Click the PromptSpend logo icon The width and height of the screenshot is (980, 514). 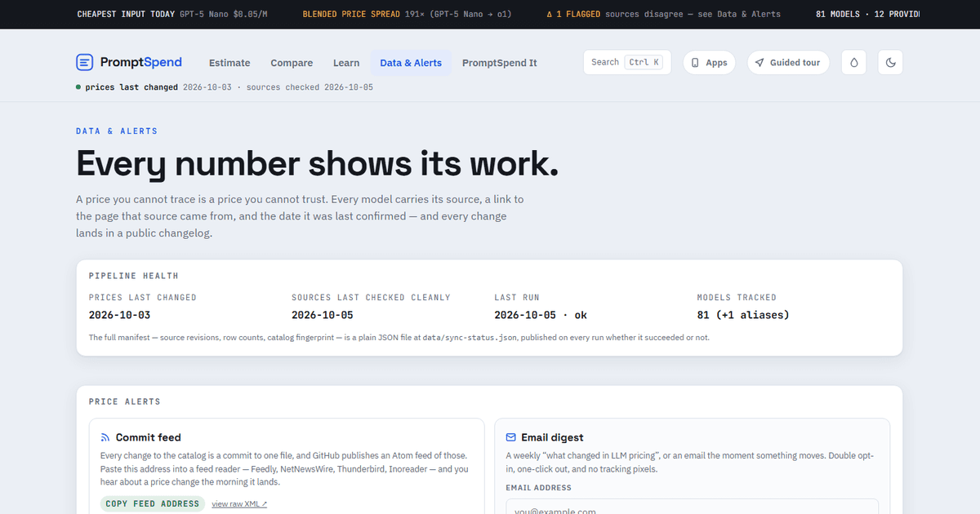tap(85, 62)
